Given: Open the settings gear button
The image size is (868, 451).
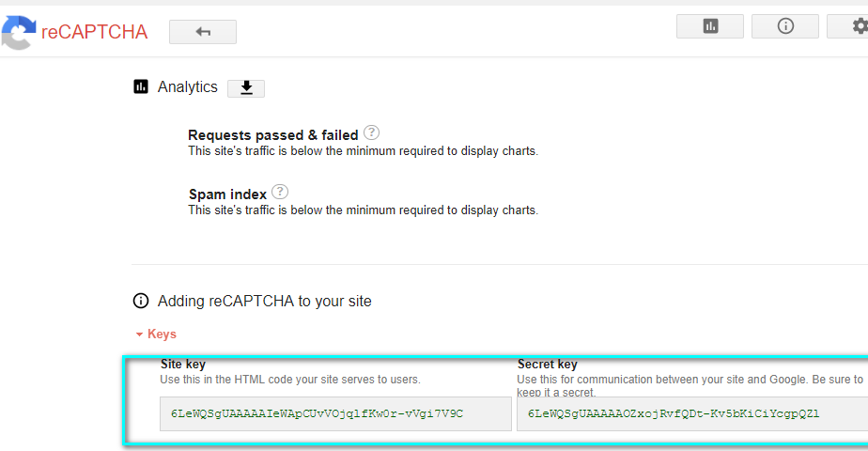Looking at the screenshot, I should point(848,26).
